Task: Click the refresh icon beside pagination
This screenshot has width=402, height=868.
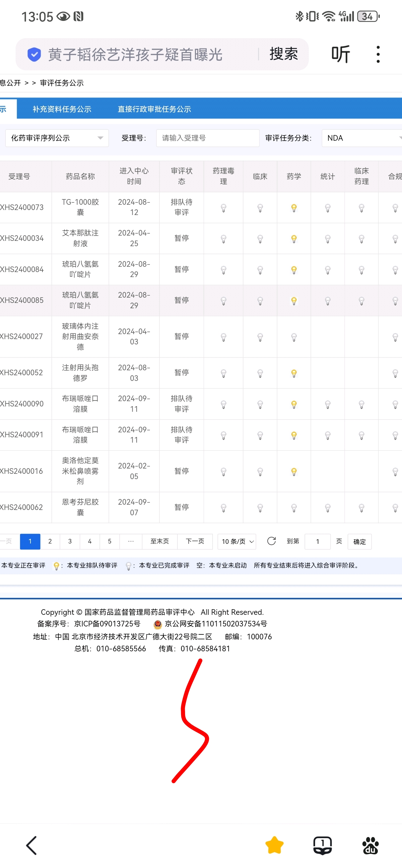Action: point(272,541)
